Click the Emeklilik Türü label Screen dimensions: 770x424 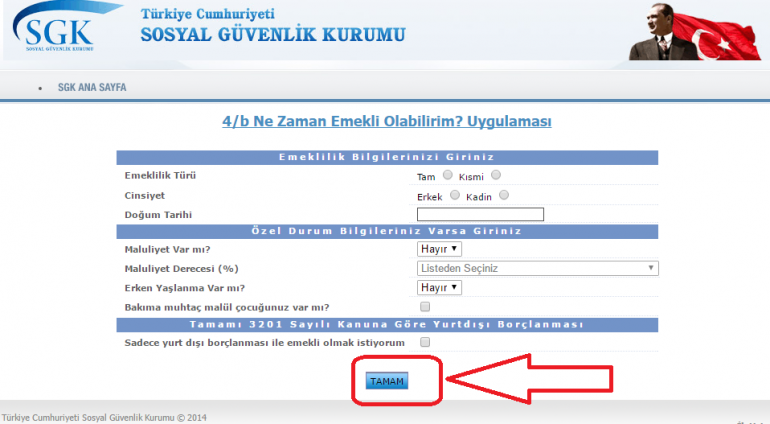(x=160, y=175)
